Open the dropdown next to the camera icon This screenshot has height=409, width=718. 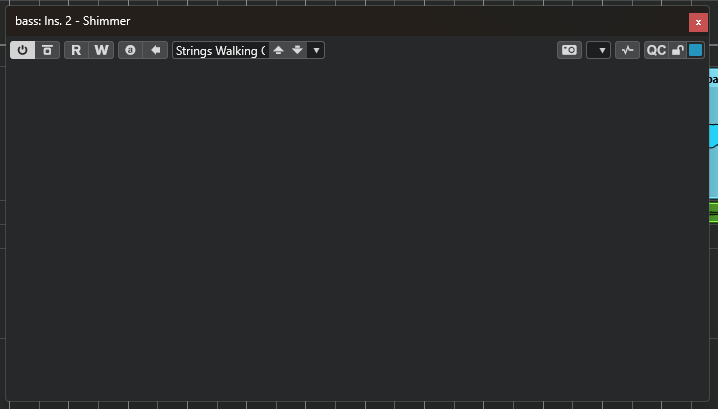tap(598, 50)
